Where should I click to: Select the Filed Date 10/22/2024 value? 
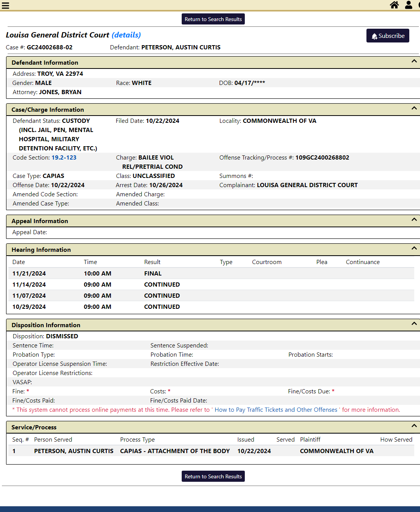coord(163,121)
